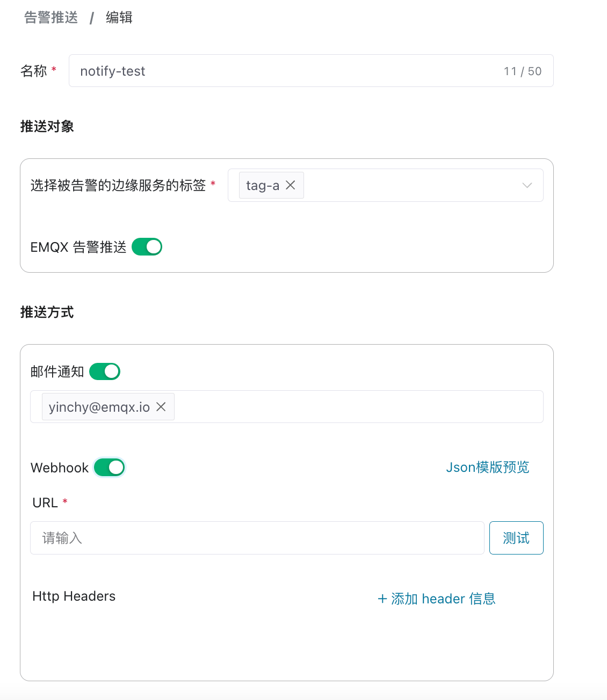Click inside the tag selection box
This screenshot has width=607, height=700.
click(x=408, y=185)
